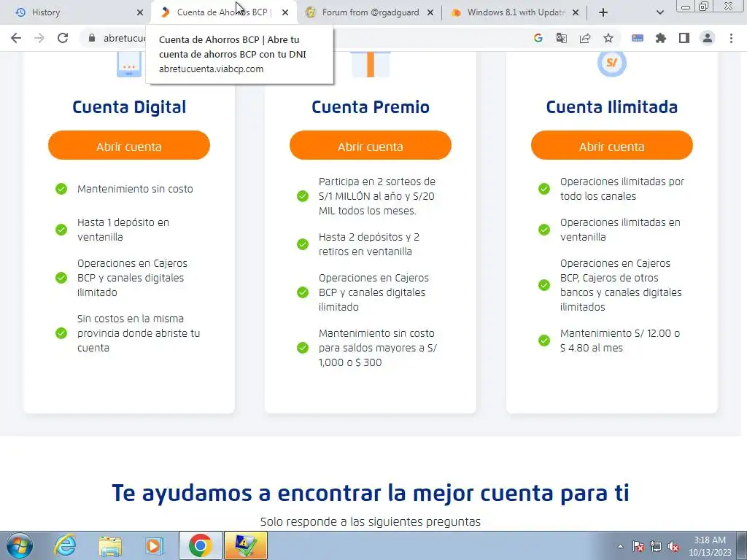Open a Cuenta Digital account

coord(129,146)
